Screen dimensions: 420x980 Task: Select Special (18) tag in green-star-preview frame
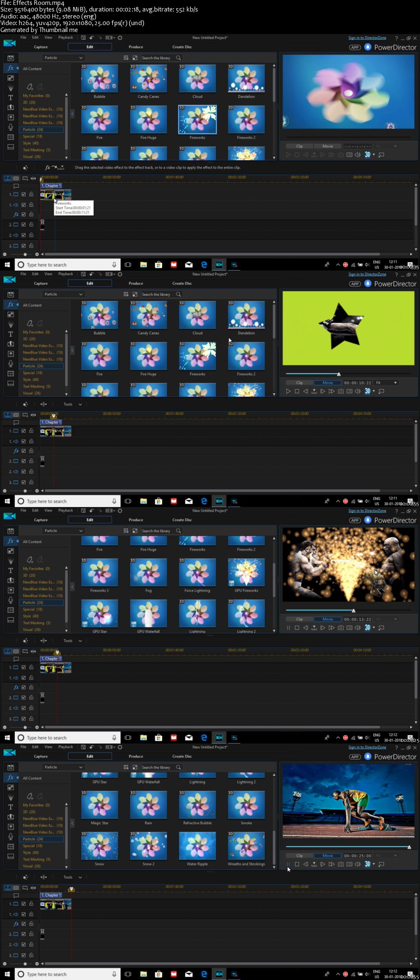click(33, 373)
